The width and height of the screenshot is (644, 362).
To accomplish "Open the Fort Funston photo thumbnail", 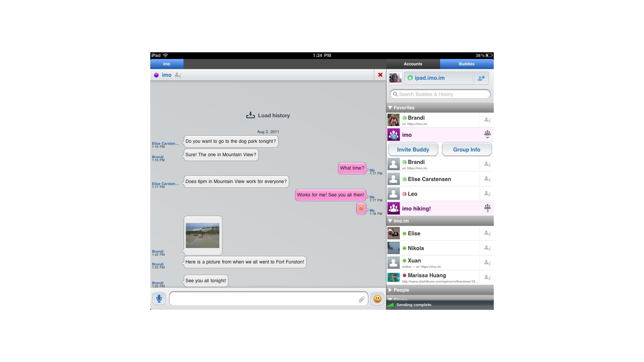I will coord(203,236).
